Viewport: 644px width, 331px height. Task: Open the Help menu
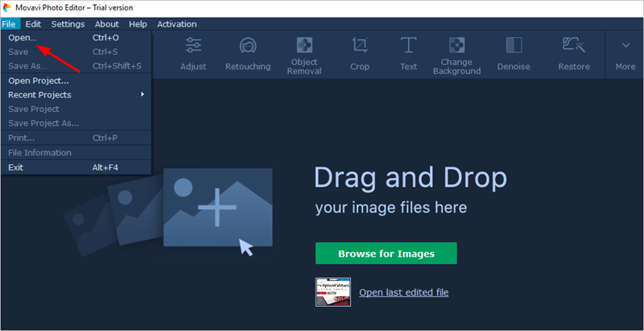coord(138,24)
